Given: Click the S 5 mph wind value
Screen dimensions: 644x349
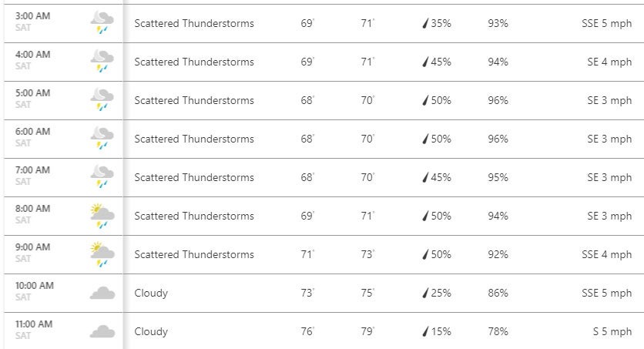Looking at the screenshot, I should click(612, 331).
